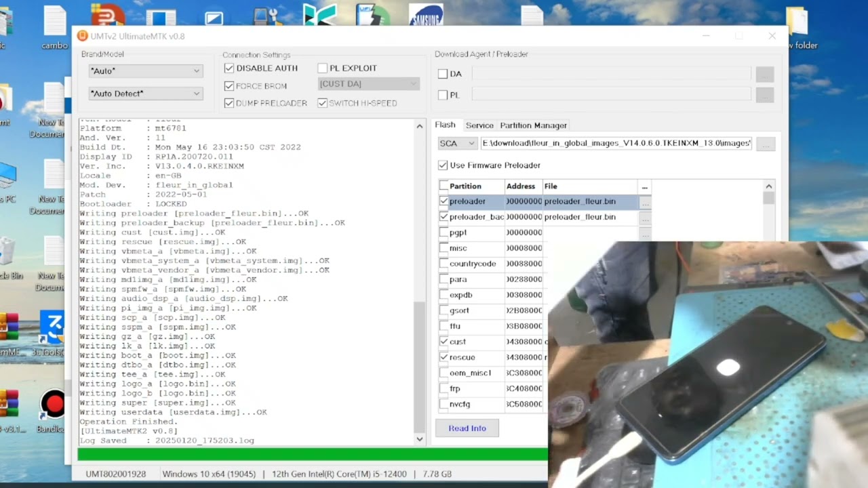Open the 3uTools desktop shortcut
The width and height of the screenshot is (868, 488).
(x=52, y=332)
